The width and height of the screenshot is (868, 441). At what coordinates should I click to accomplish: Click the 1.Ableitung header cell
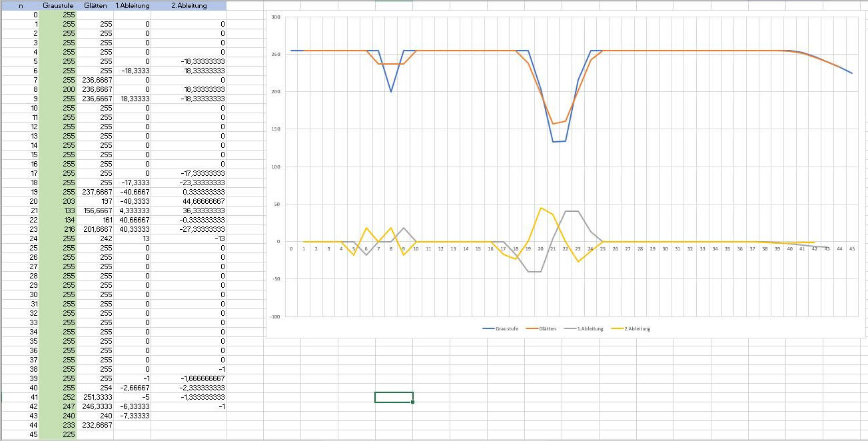[x=132, y=5]
